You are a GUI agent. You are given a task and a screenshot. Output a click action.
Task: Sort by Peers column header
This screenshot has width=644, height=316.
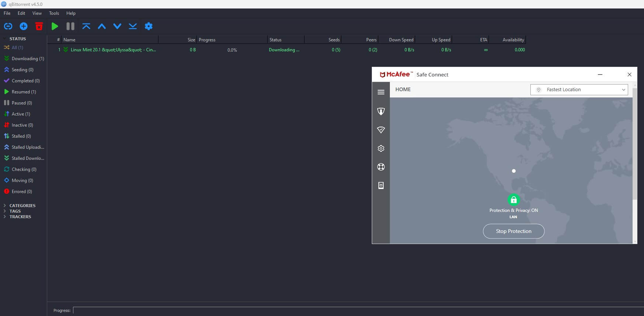click(x=360, y=40)
